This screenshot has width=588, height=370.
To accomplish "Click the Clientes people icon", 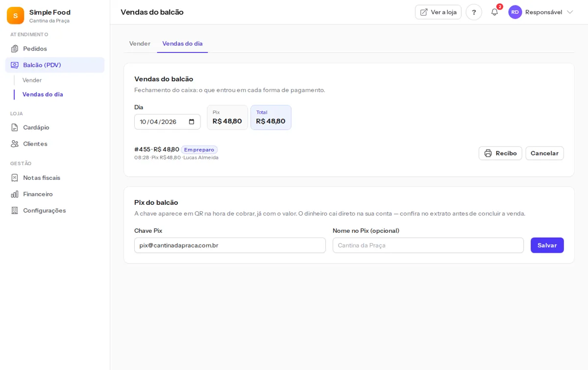I will pyautogui.click(x=15, y=144).
